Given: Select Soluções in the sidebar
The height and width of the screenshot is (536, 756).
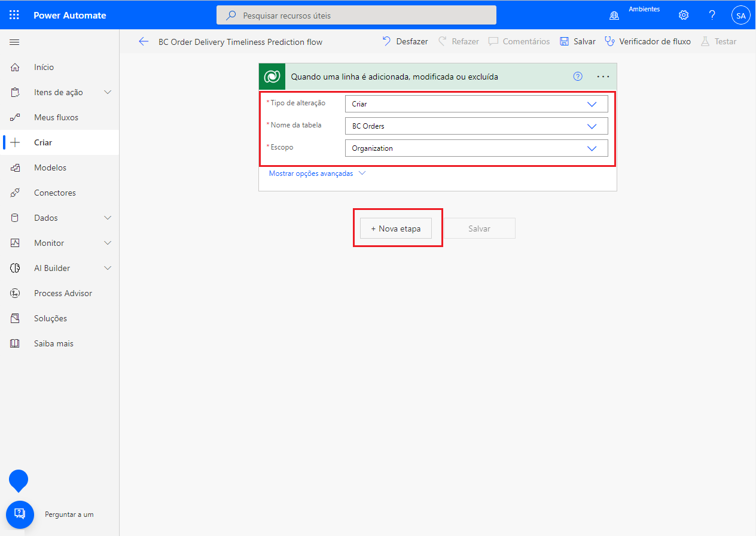Looking at the screenshot, I should 50,318.
